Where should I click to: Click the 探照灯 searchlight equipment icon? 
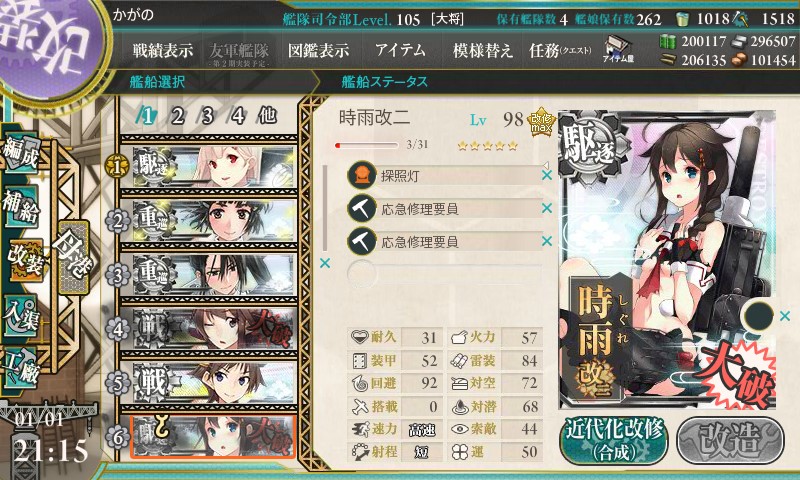coord(362,175)
